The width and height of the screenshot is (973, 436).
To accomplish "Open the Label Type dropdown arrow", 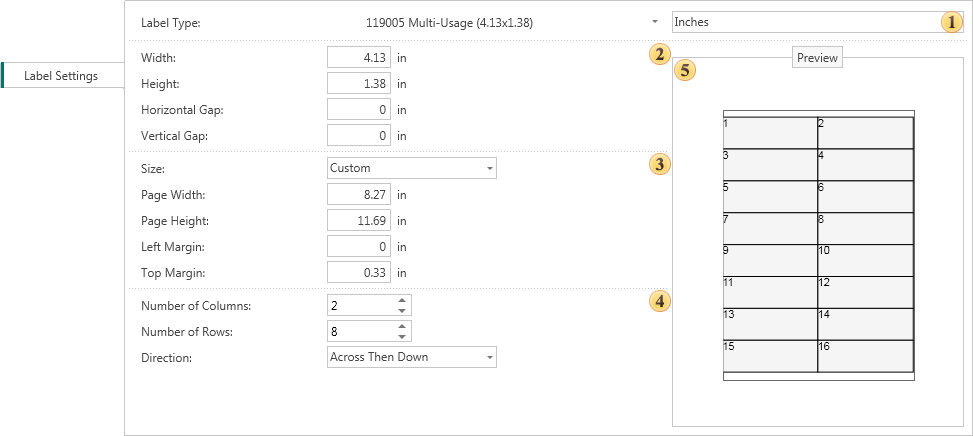I will [x=655, y=21].
